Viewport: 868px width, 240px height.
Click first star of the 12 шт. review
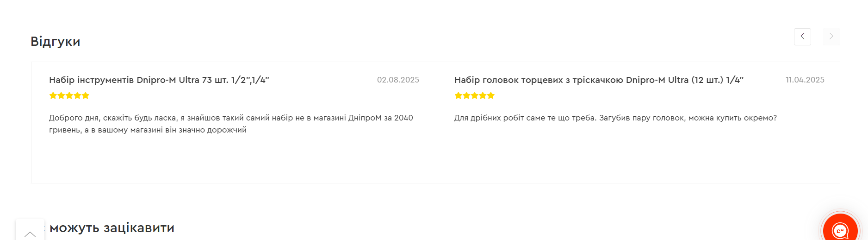click(459, 96)
